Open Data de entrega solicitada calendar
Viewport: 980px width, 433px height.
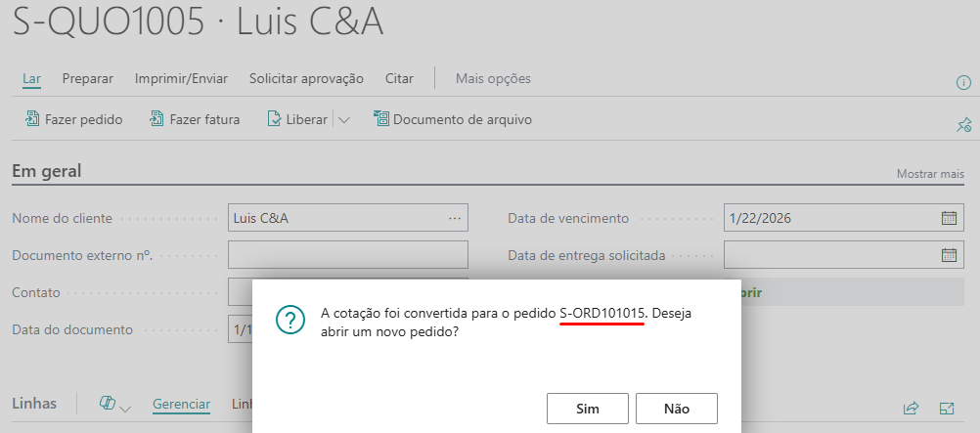point(948,255)
